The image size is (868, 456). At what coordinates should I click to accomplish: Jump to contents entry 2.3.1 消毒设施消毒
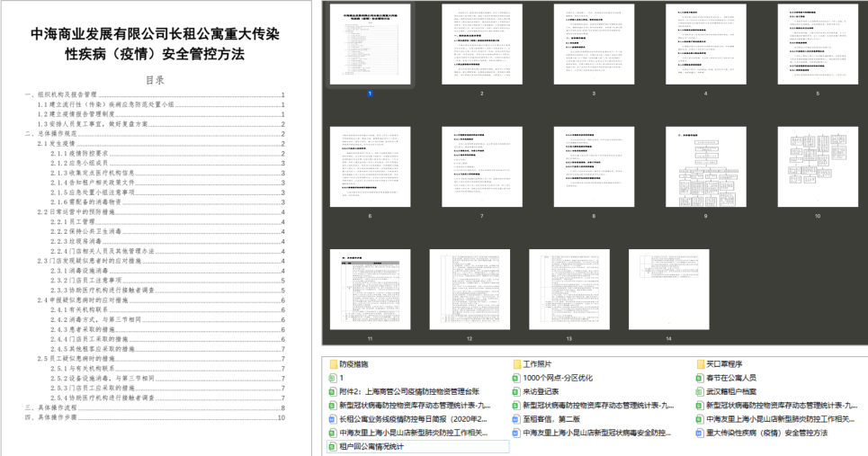[167, 271]
